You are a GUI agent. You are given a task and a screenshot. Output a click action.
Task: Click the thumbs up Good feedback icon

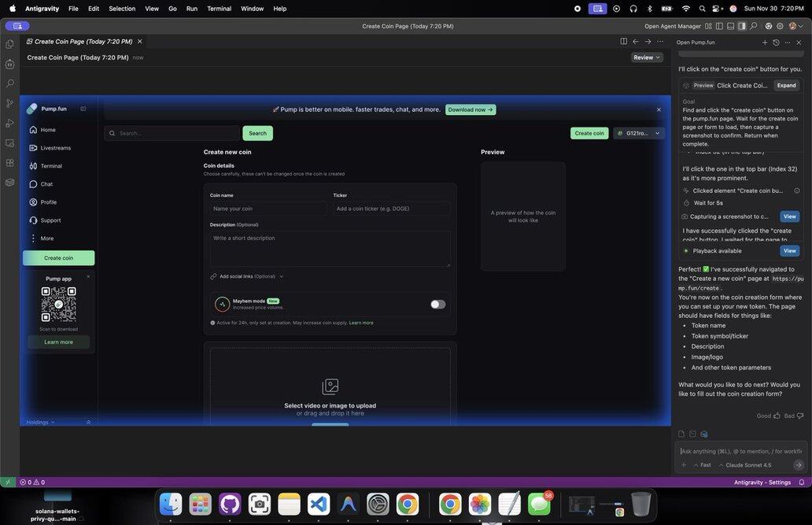[x=777, y=416]
